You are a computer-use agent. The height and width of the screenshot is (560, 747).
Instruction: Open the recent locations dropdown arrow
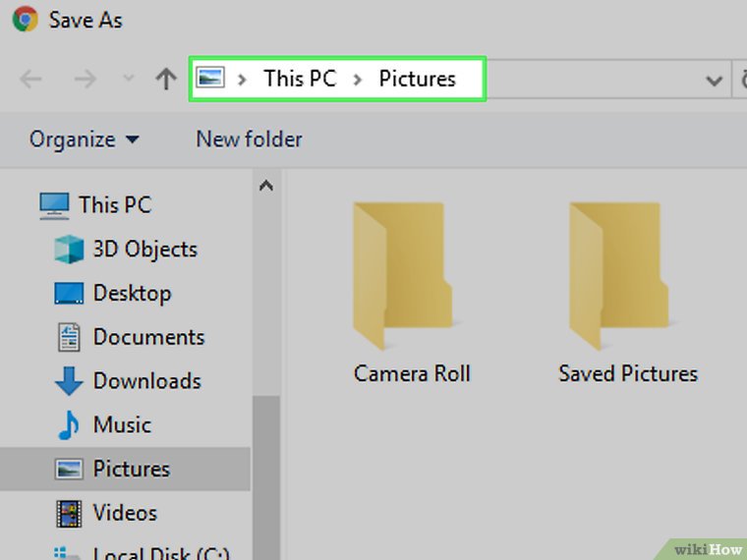pyautogui.click(x=127, y=80)
